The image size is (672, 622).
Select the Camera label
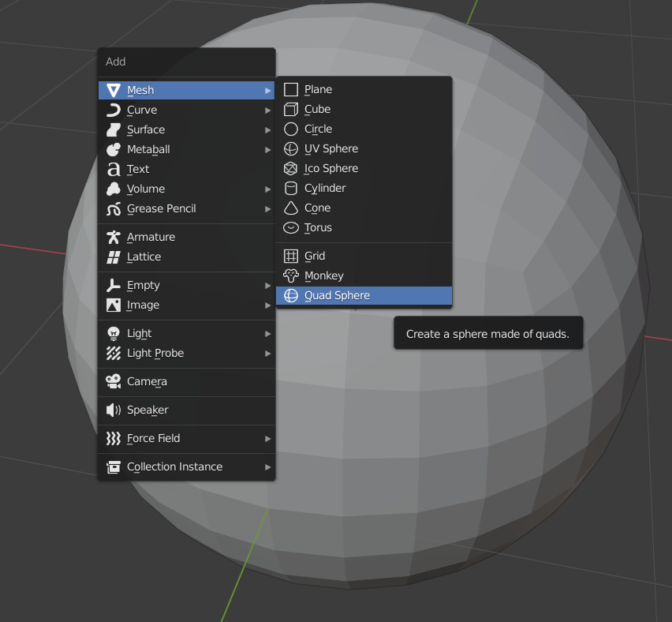tap(147, 381)
